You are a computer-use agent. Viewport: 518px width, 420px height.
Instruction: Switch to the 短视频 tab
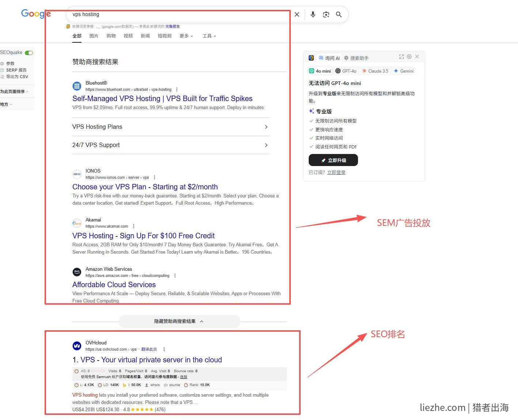165,36
